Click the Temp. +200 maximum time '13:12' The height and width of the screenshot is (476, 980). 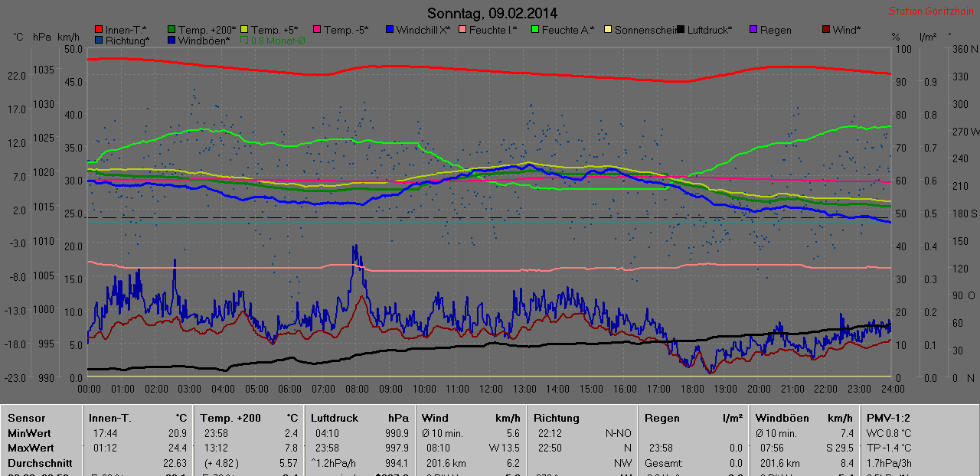click(217, 448)
